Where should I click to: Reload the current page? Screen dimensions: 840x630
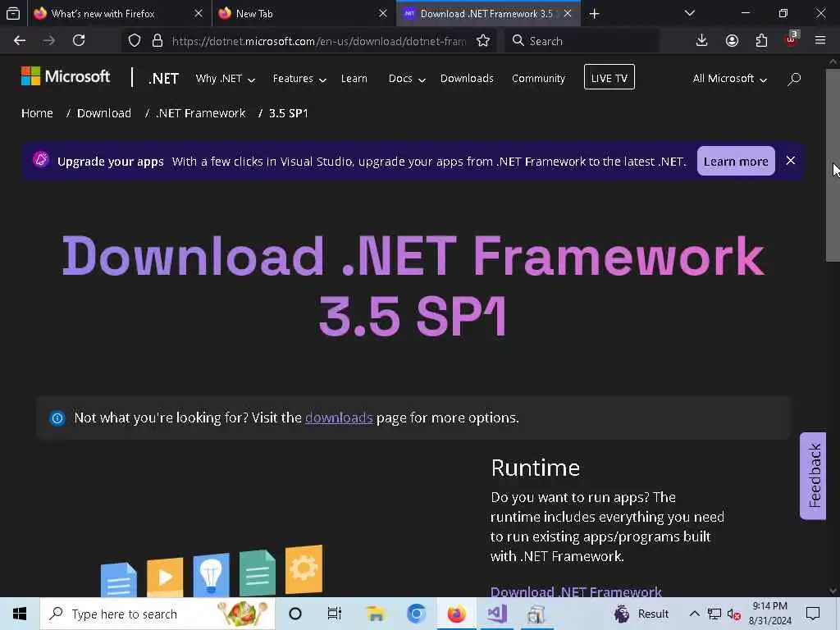(x=79, y=41)
